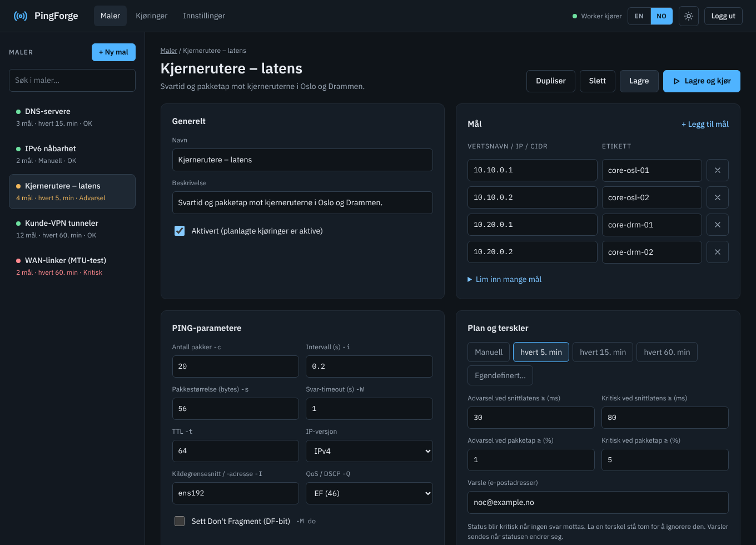The image size is (756, 545).
Task: Remove target core-osl-01 with its X
Action: click(718, 170)
